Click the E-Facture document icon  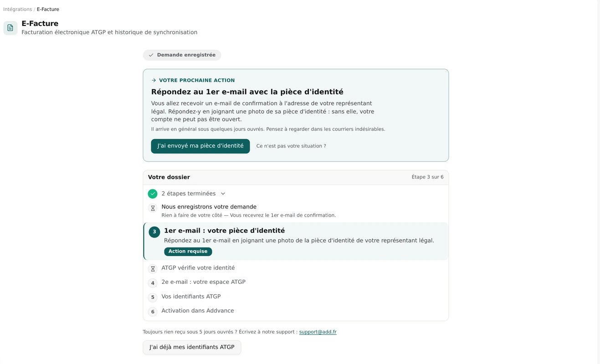tap(10, 28)
